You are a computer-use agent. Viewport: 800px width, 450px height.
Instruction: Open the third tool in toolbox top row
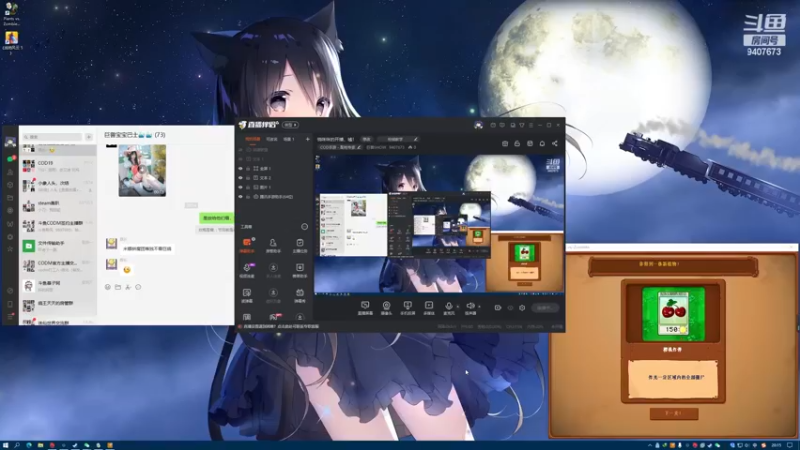(x=299, y=245)
